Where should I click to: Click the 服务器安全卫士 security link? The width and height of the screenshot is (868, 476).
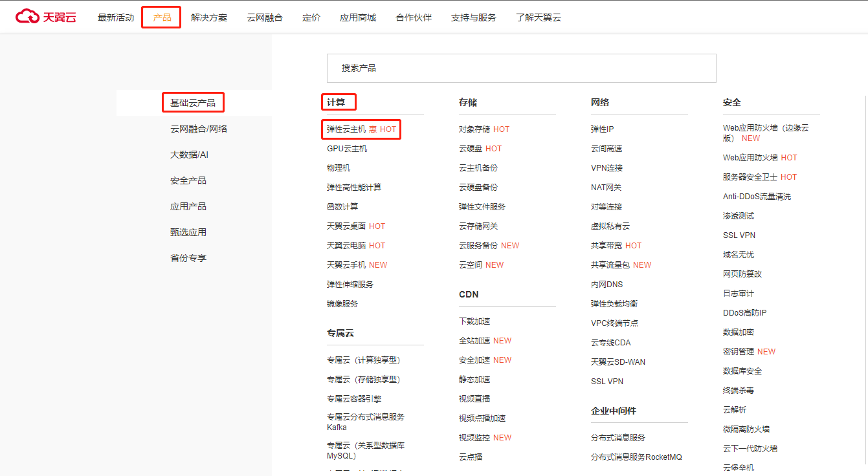click(750, 177)
